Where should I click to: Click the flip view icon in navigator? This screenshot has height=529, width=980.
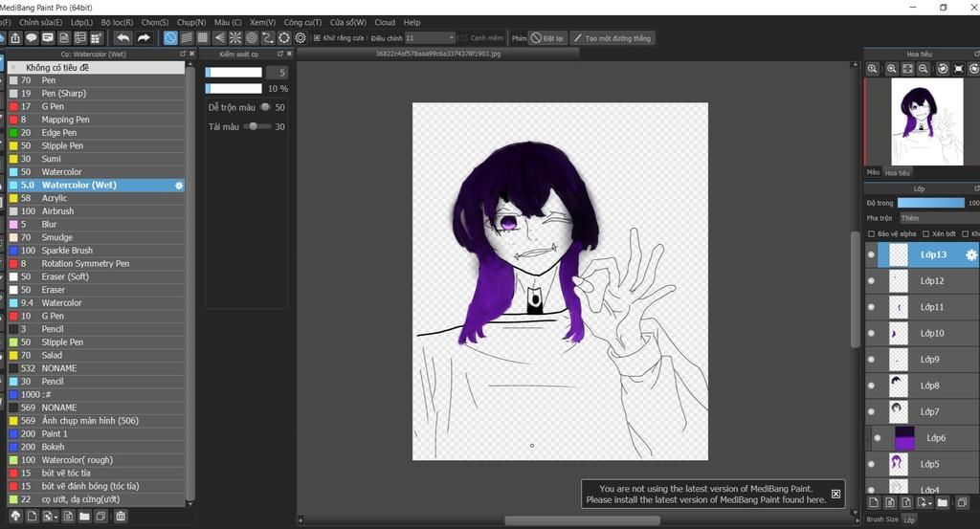coord(959,69)
